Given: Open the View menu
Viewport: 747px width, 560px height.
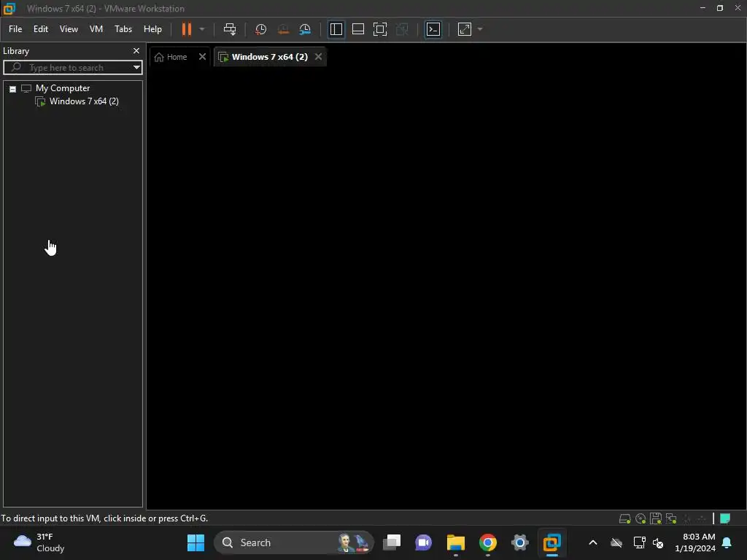Looking at the screenshot, I should coord(69,29).
